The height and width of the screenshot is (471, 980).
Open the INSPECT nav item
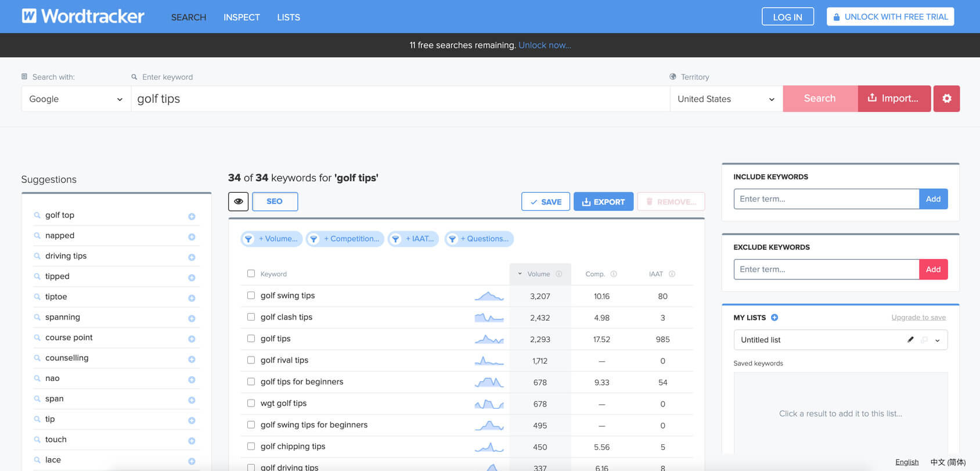[242, 17]
